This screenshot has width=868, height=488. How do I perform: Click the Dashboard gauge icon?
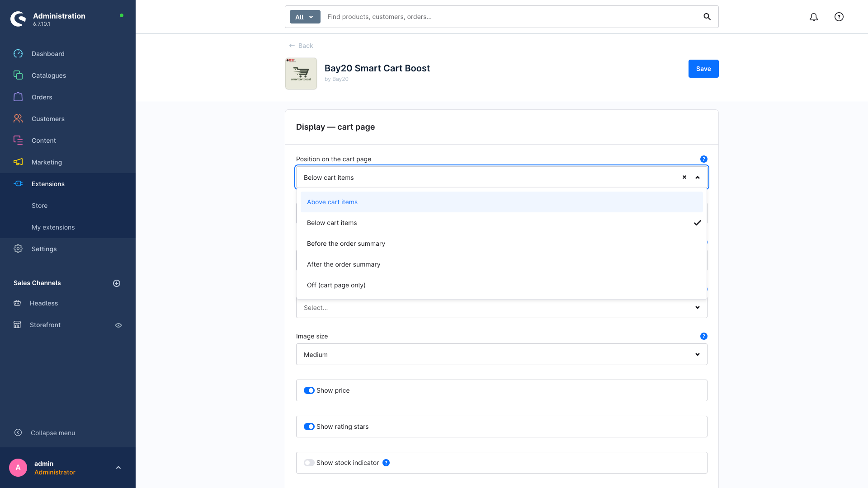tap(18, 54)
